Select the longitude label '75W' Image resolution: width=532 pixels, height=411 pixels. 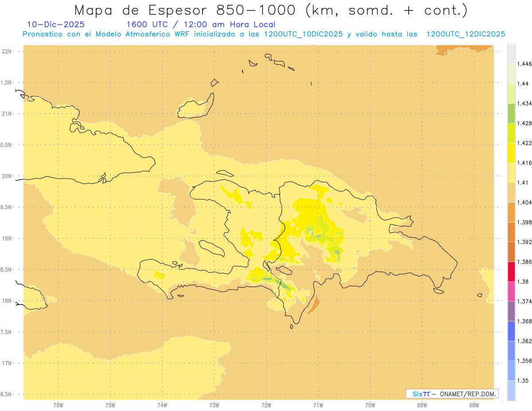(110, 405)
